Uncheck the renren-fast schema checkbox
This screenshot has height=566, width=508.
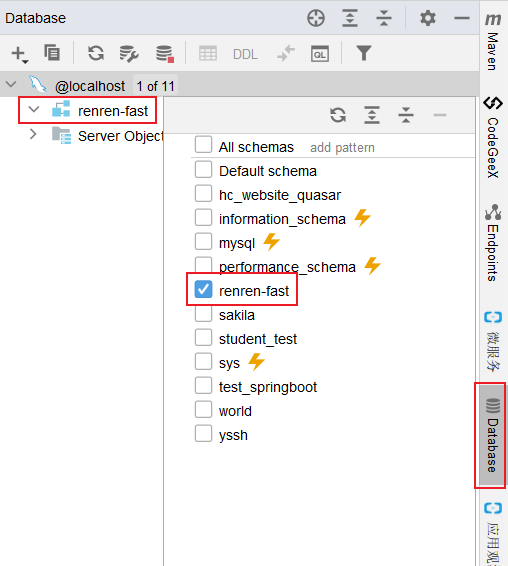(x=203, y=289)
